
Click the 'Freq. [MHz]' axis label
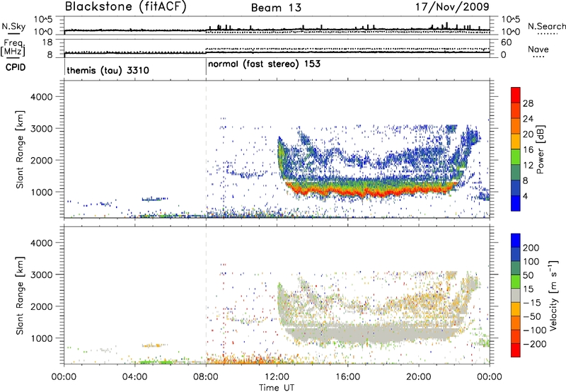pyautogui.click(x=13, y=48)
